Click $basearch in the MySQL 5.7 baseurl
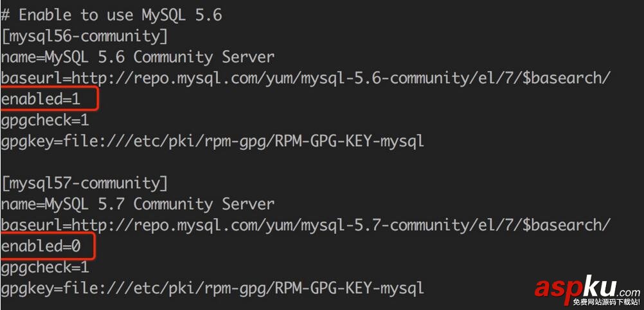The image size is (644, 310). click(566, 225)
